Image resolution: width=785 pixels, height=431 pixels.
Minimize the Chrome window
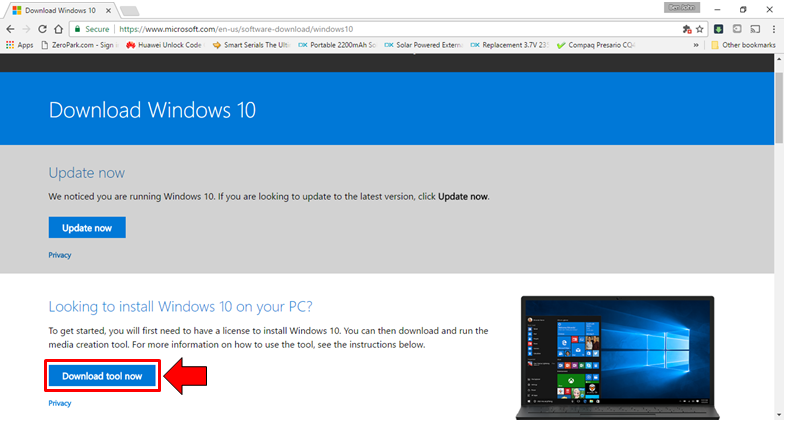(x=717, y=9)
